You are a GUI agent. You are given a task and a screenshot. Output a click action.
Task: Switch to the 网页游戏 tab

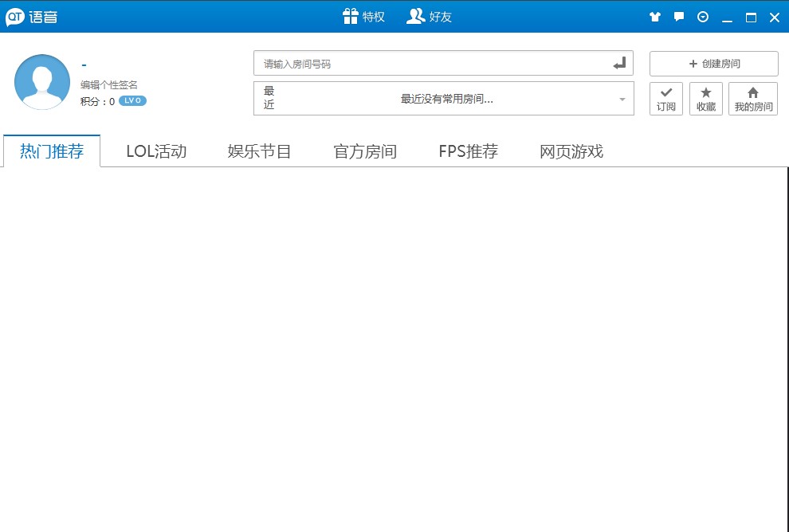(x=571, y=151)
